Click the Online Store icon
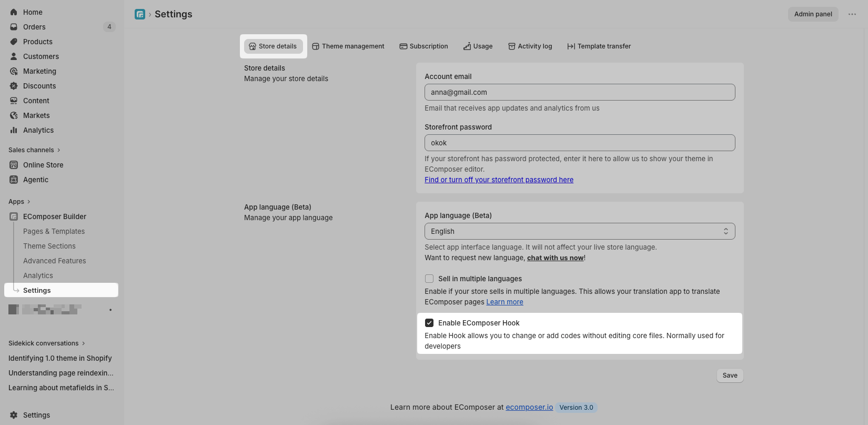This screenshot has width=868, height=425. click(x=14, y=165)
